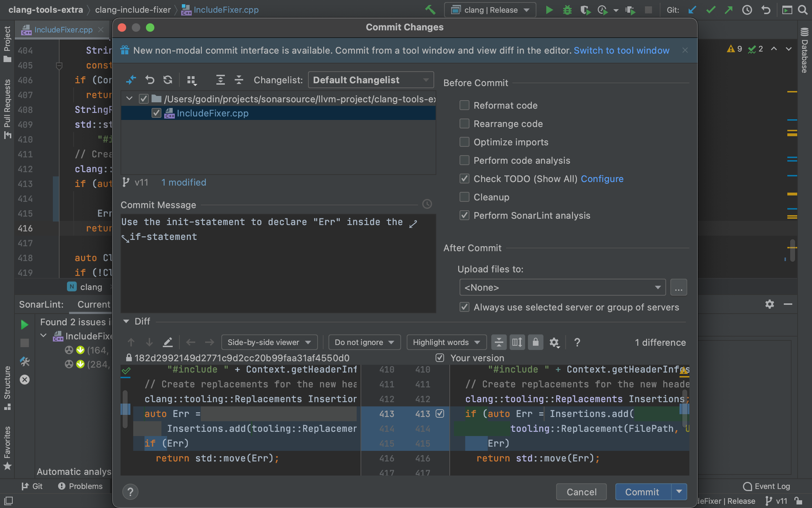The height and width of the screenshot is (508, 812).
Task: Uncheck Perform SonarLint analysis
Action: click(x=465, y=215)
